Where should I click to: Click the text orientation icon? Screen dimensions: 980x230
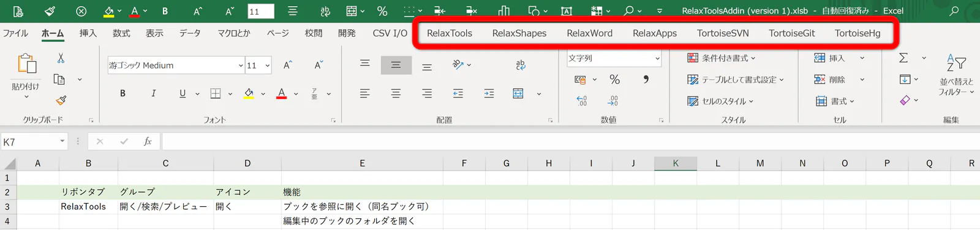(x=458, y=64)
